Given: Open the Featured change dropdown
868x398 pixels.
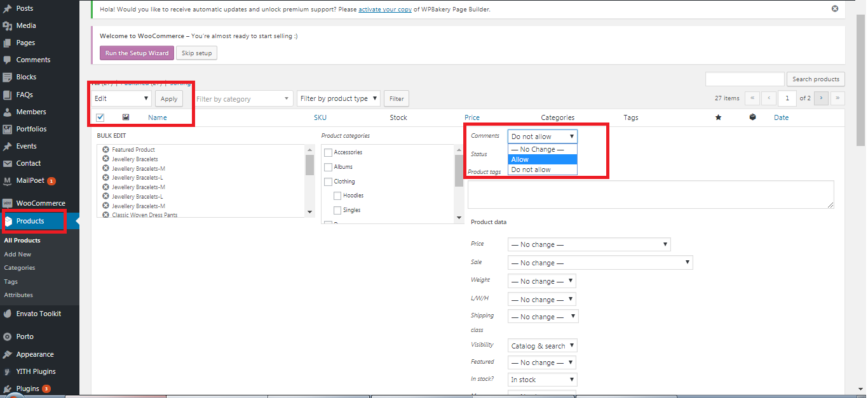Looking at the screenshot, I should (542, 362).
